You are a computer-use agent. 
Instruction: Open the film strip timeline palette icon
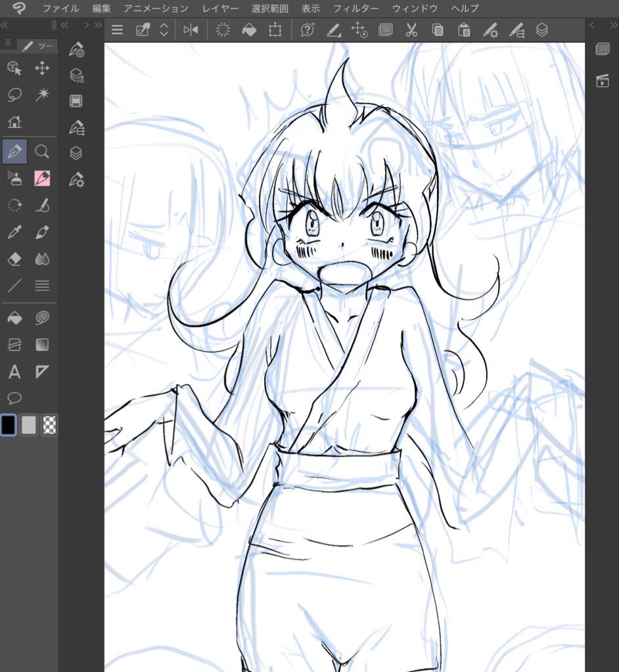pyautogui.click(x=76, y=101)
